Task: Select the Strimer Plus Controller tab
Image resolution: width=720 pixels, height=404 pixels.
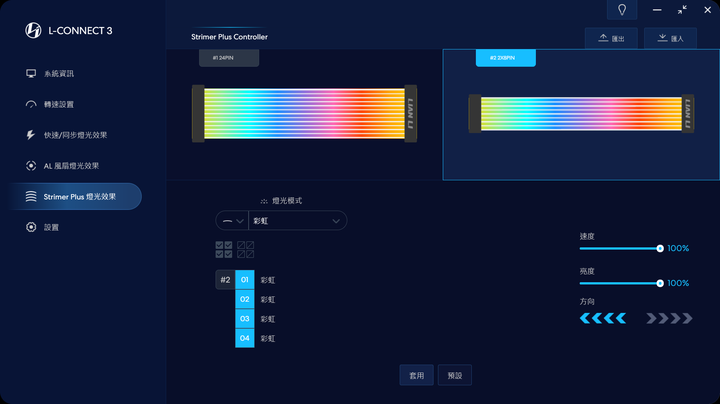Action: [x=229, y=37]
